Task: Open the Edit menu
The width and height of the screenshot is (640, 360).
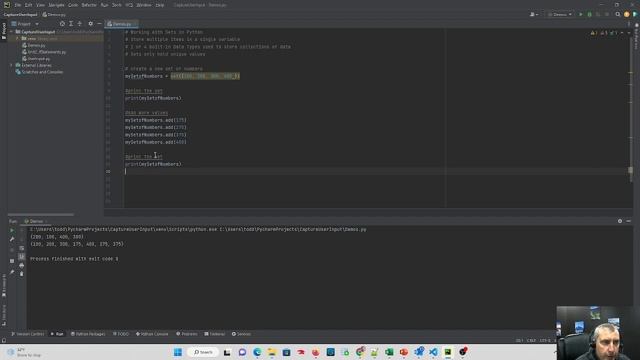Action: coord(29,5)
